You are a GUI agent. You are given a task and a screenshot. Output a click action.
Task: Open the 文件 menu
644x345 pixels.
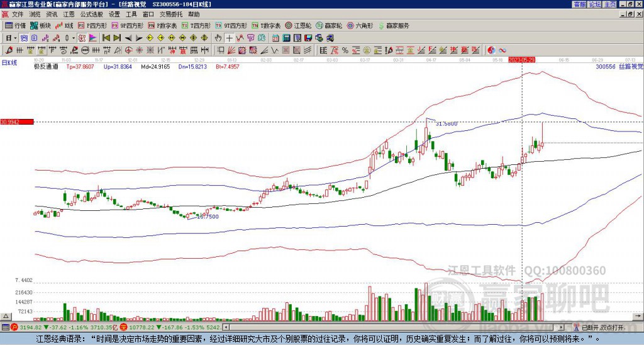(x=18, y=14)
